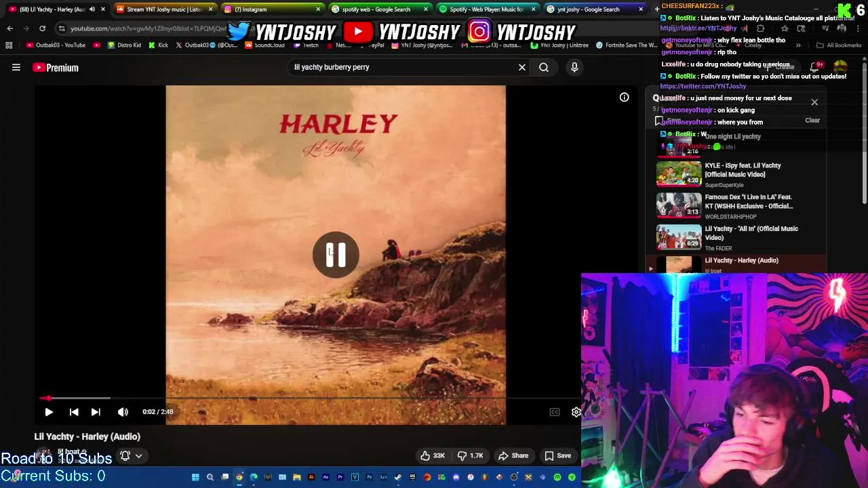868x488 pixels.
Task: Click the large pause overlay on the video
Action: click(336, 255)
